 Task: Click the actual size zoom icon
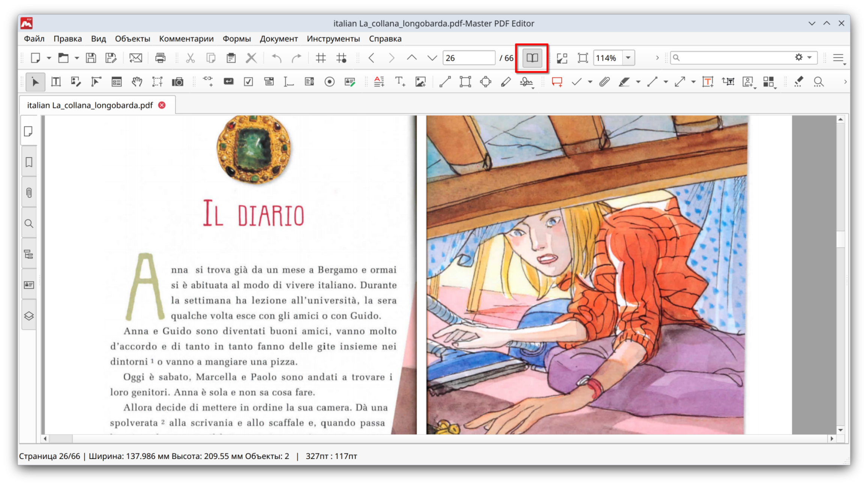583,58
